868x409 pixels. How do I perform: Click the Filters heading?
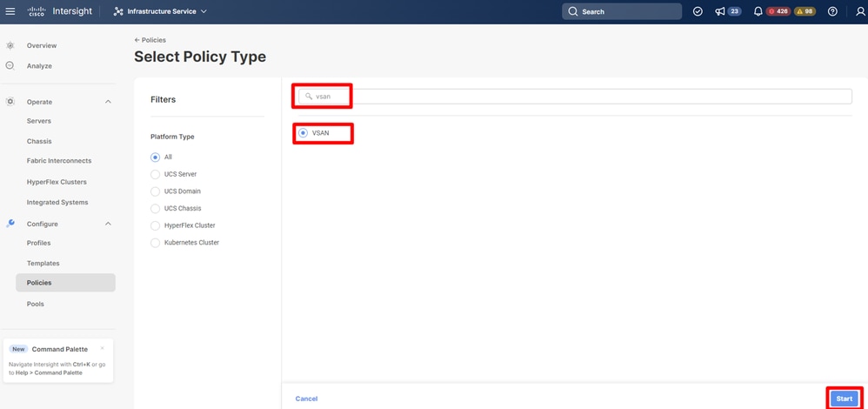click(x=163, y=100)
